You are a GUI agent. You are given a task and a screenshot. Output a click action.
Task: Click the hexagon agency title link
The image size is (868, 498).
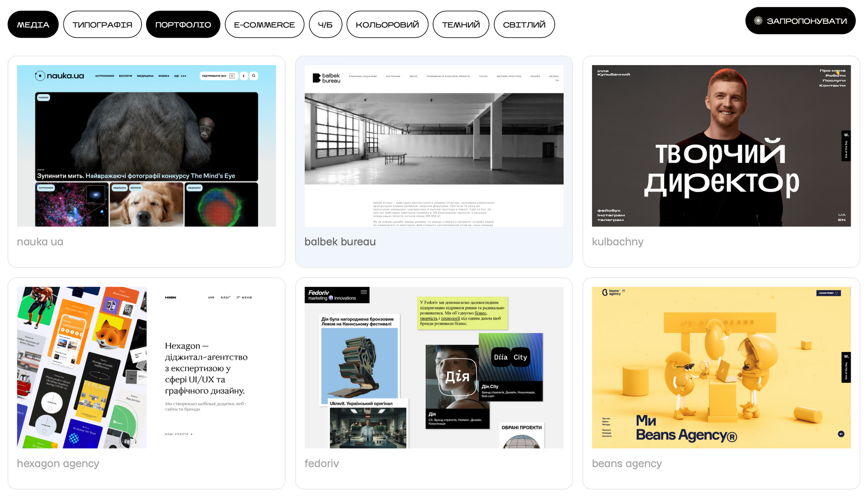coord(58,463)
